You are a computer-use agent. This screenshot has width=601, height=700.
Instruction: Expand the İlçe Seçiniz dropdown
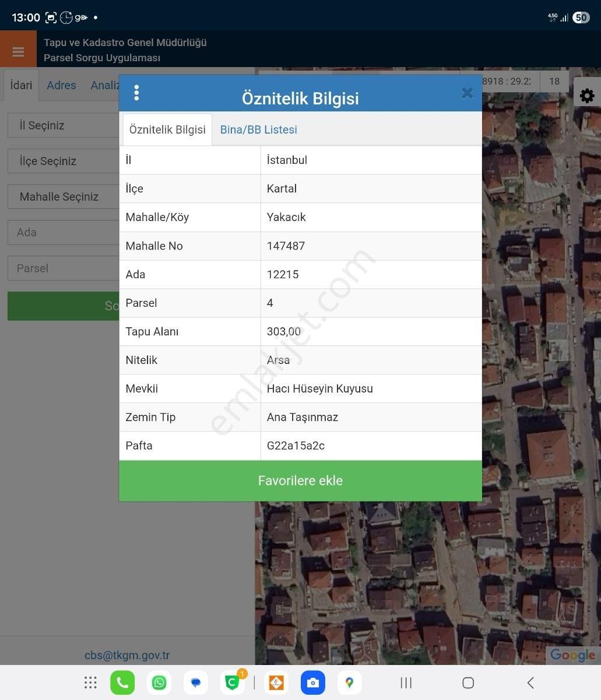(x=63, y=161)
